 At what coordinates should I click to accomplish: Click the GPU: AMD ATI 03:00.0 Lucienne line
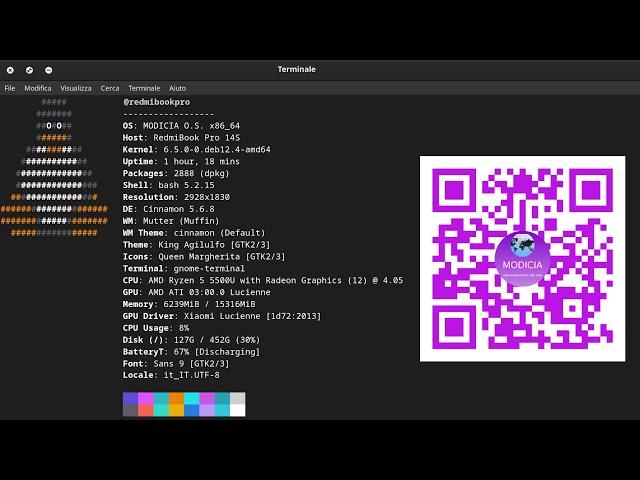click(x=196, y=292)
